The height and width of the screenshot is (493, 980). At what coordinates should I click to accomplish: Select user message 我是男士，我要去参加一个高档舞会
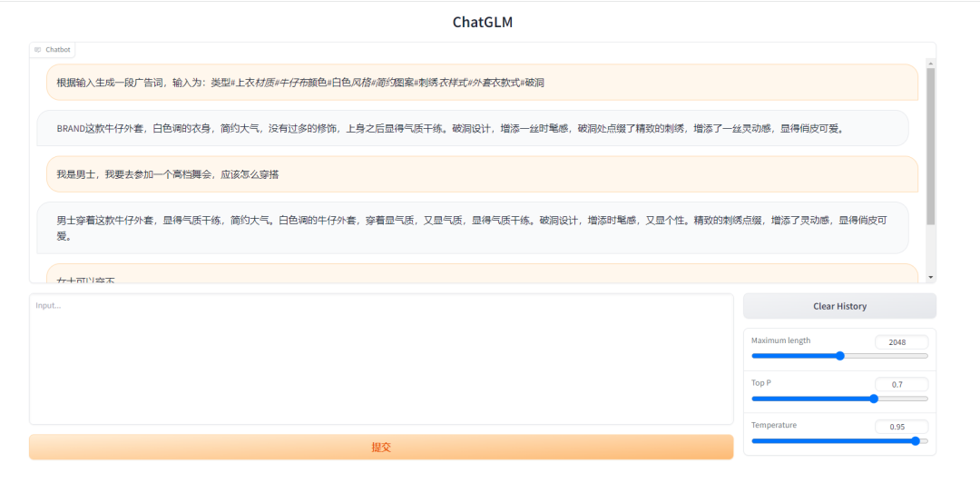coord(482,174)
